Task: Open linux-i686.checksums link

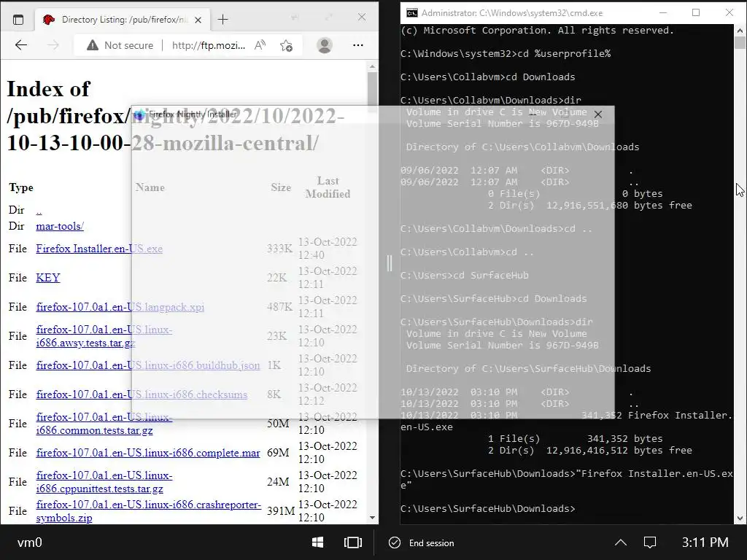Action: point(142,394)
